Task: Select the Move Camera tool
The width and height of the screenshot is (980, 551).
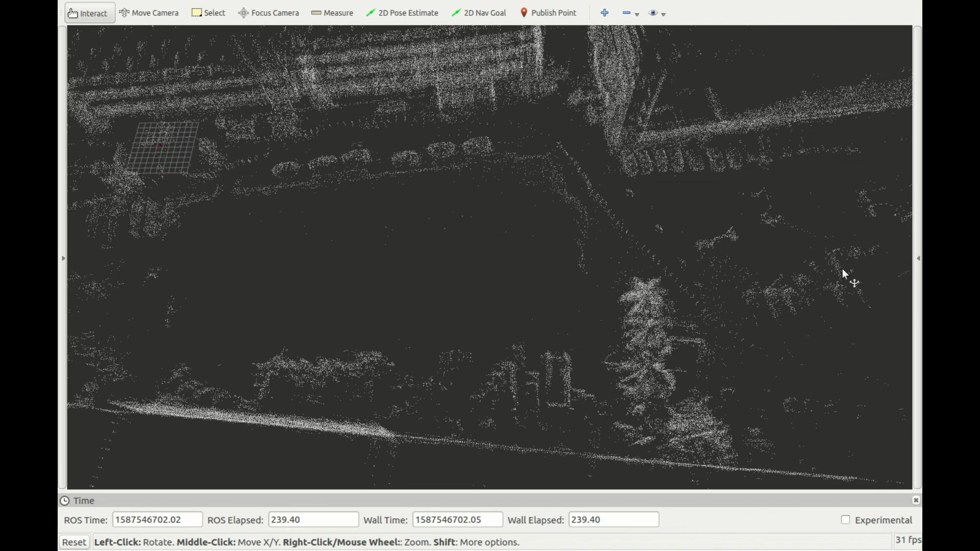Action: [150, 13]
